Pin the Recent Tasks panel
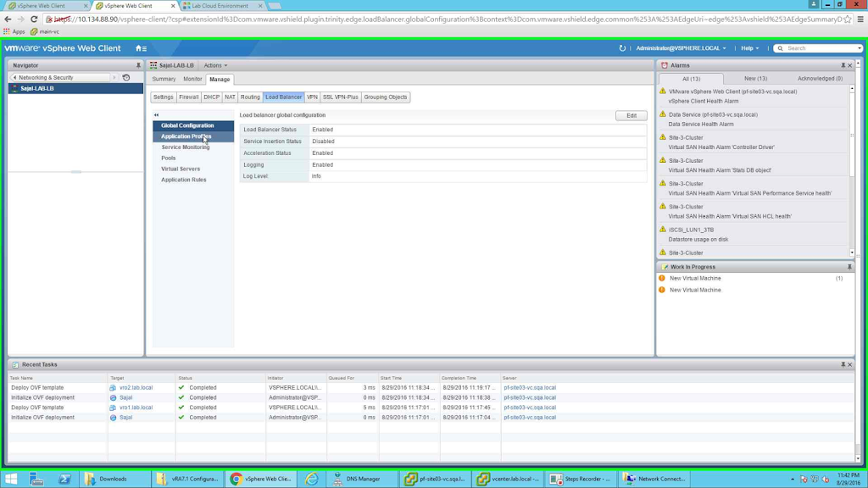The width and height of the screenshot is (868, 488). pyautogui.click(x=843, y=364)
